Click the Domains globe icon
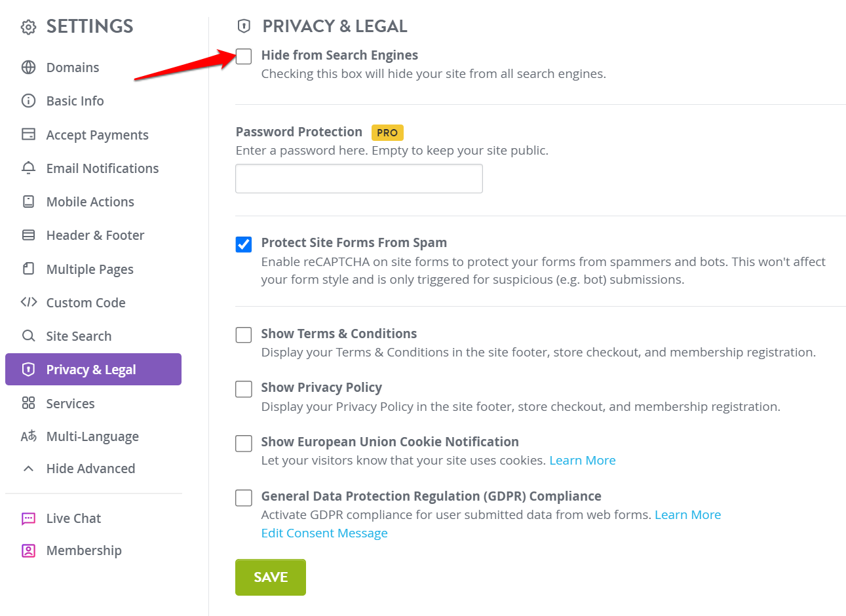 28,67
